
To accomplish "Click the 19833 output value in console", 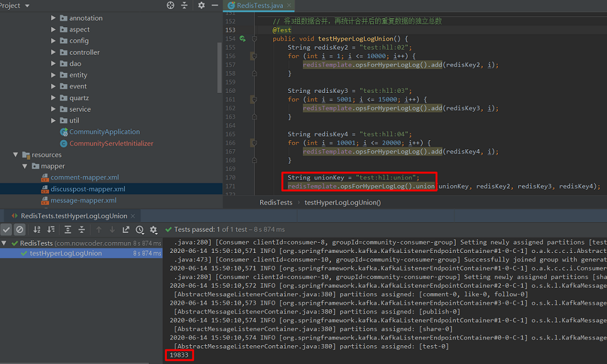I will [x=179, y=355].
